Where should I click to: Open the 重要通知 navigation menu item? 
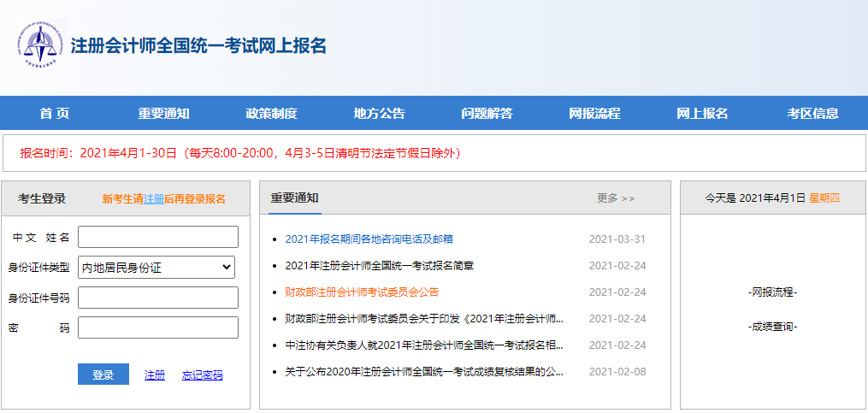(x=163, y=114)
